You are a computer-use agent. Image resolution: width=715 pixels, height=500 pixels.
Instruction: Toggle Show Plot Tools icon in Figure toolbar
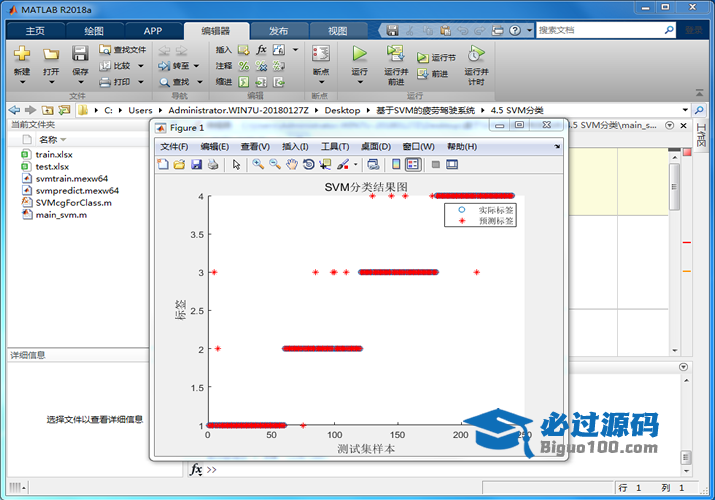tap(452, 164)
